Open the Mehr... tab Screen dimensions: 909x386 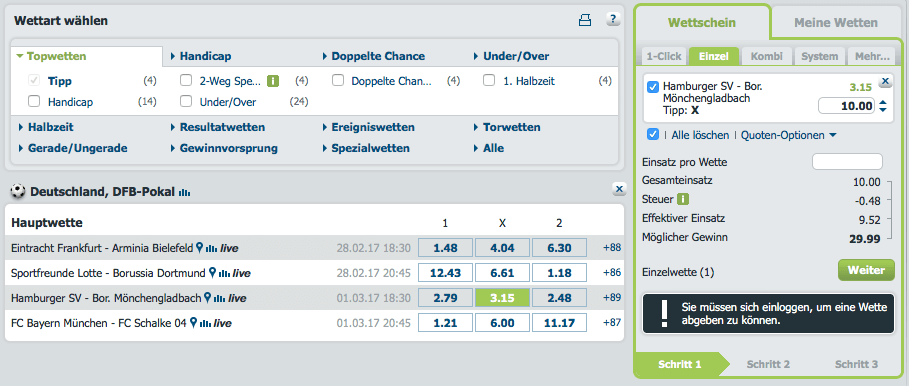tap(872, 56)
